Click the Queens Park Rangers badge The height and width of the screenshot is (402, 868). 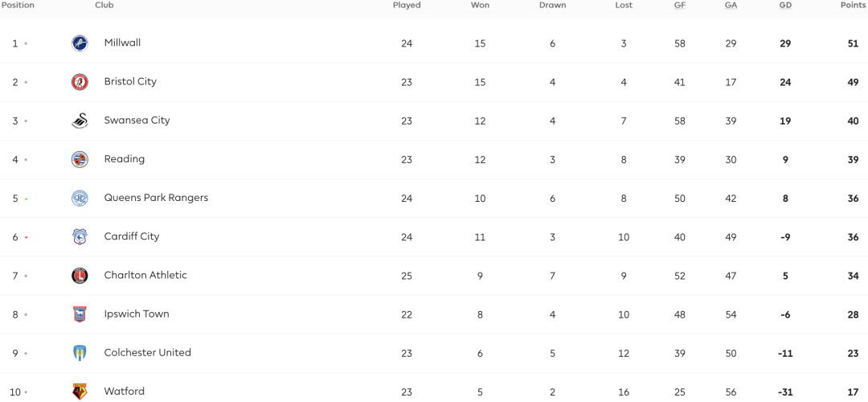tap(80, 199)
